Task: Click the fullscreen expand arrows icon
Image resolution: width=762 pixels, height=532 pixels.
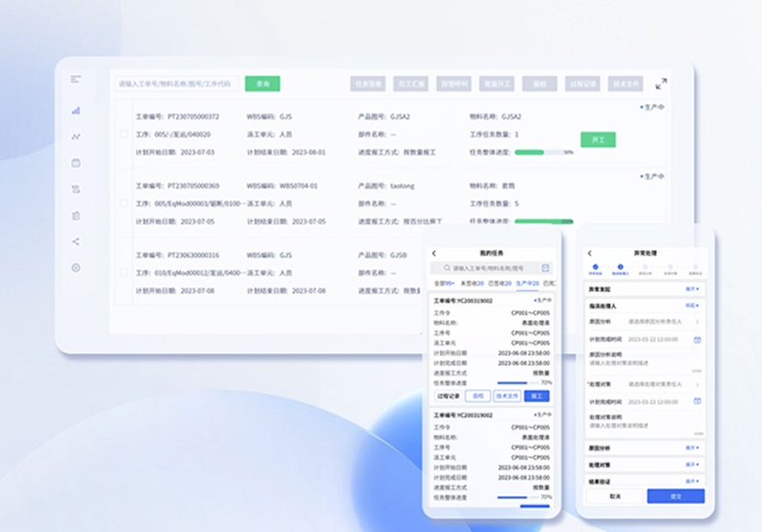Action: pos(662,84)
